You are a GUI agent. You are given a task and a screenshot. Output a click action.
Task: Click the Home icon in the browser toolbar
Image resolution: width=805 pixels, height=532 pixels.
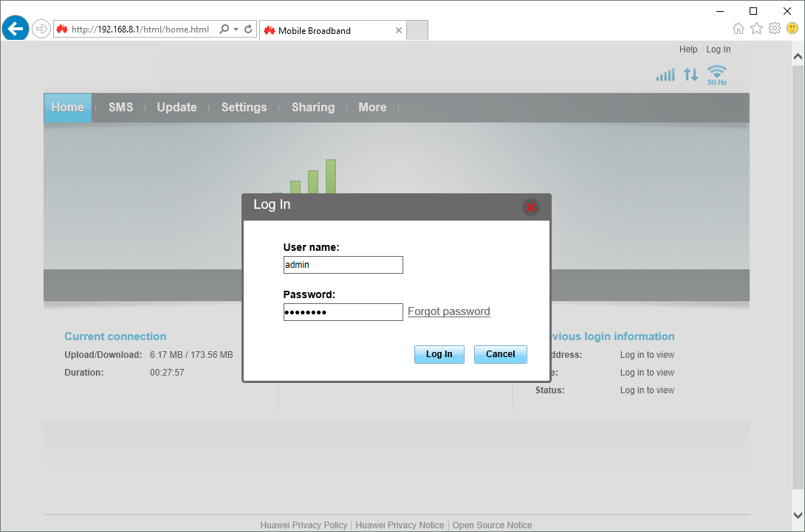pos(739,27)
